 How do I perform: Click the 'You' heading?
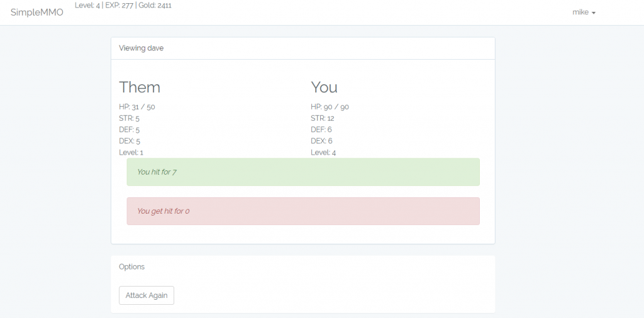click(x=324, y=87)
